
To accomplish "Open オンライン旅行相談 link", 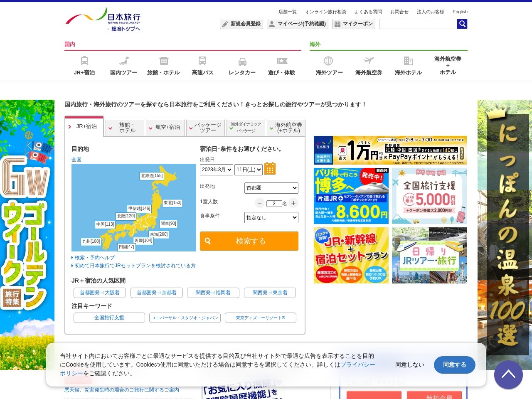I will click(325, 12).
